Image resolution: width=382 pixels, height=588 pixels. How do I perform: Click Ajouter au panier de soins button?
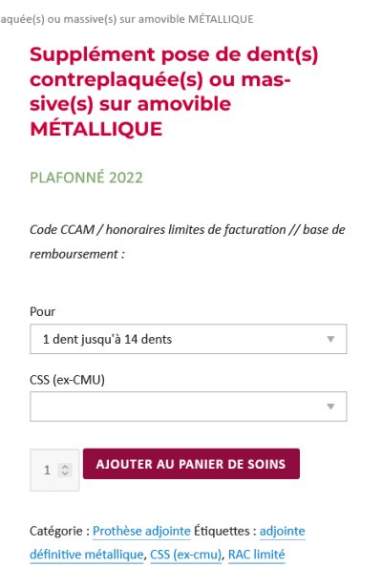point(191,464)
